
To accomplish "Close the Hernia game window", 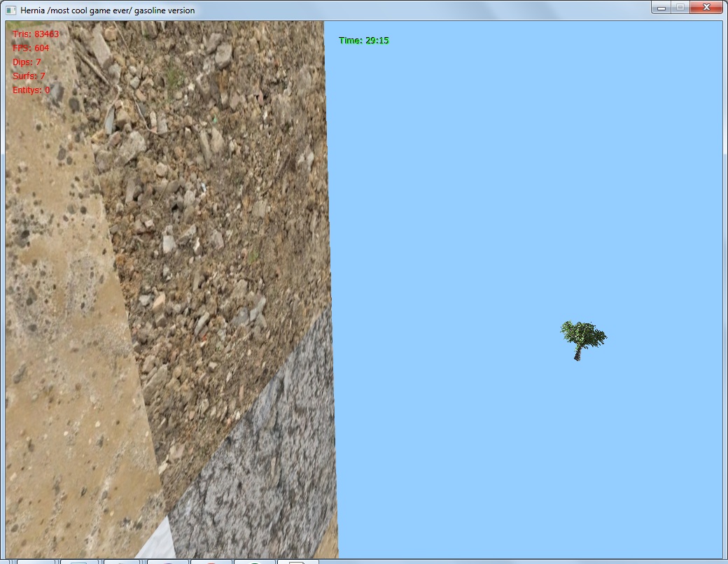I will click(x=706, y=8).
